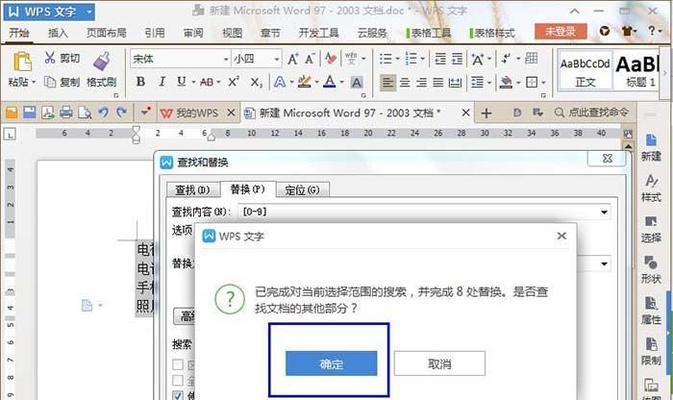Decrease font size with the A- icon
Image resolution: width=673 pixels, height=400 pixels.
310,59
